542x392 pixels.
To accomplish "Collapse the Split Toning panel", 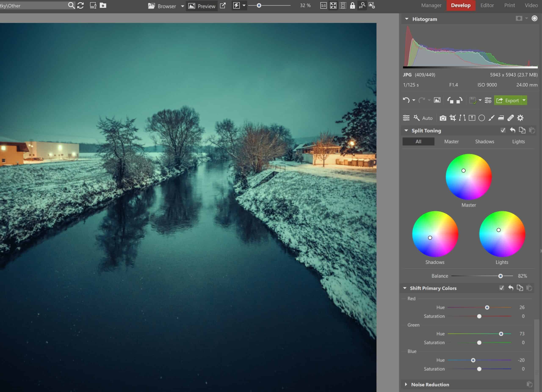I will [406, 130].
